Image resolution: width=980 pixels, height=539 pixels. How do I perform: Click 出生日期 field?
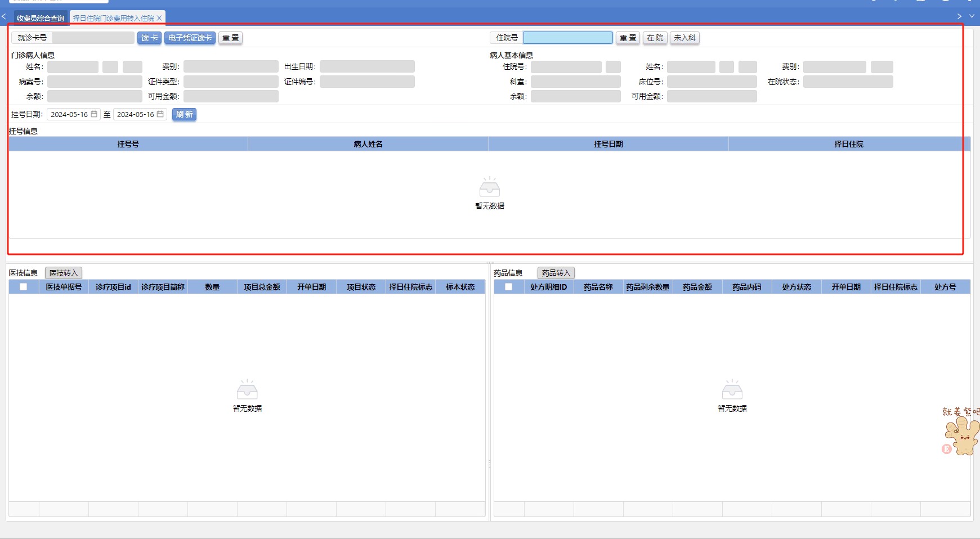(x=367, y=67)
